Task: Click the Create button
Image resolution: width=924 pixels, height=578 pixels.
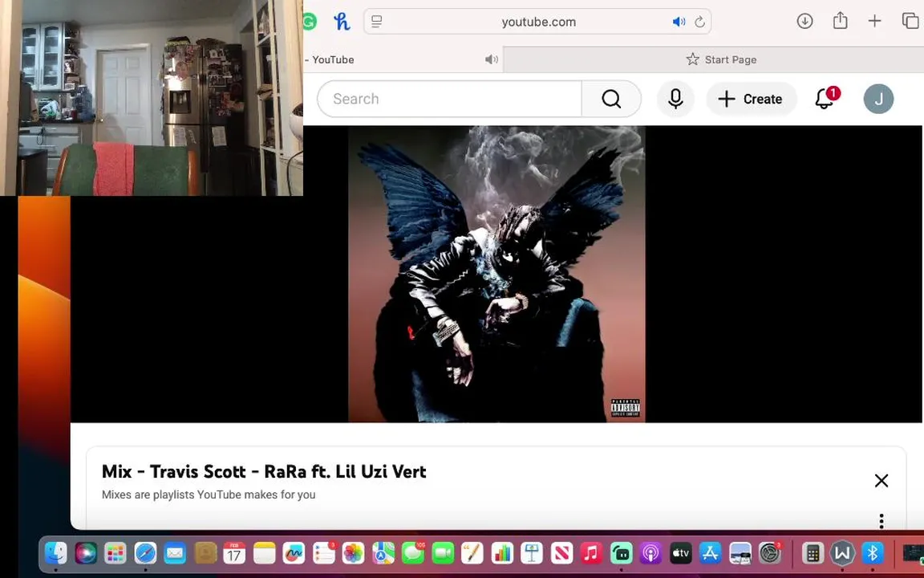Action: click(751, 99)
